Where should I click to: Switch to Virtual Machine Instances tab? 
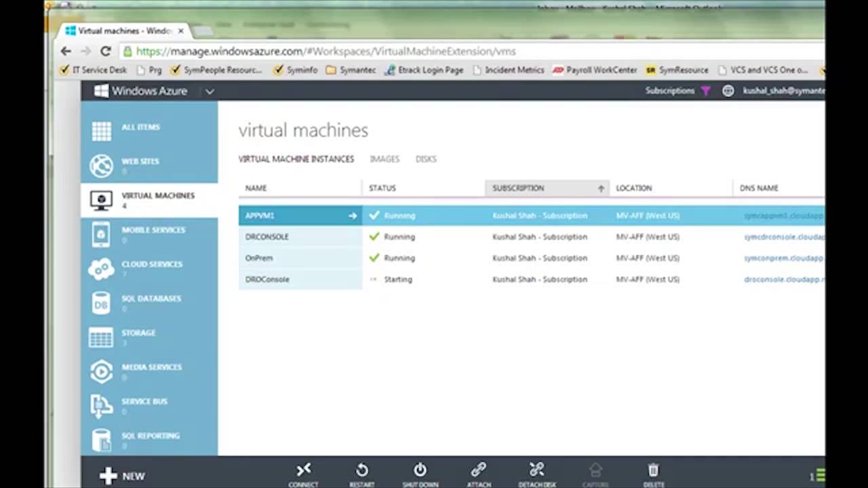[296, 159]
